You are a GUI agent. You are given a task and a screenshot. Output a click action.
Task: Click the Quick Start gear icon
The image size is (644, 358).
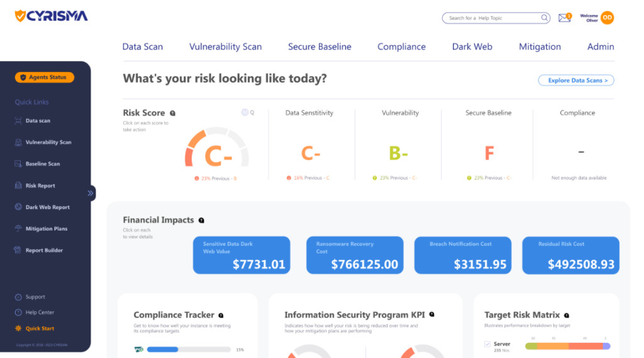tap(18, 328)
